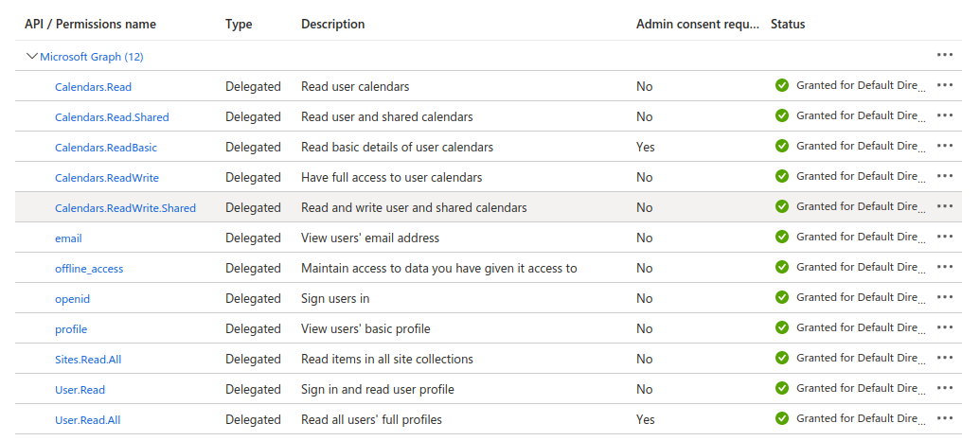Click the Admin consent required column header
The height and width of the screenshot is (441, 980).
(697, 24)
